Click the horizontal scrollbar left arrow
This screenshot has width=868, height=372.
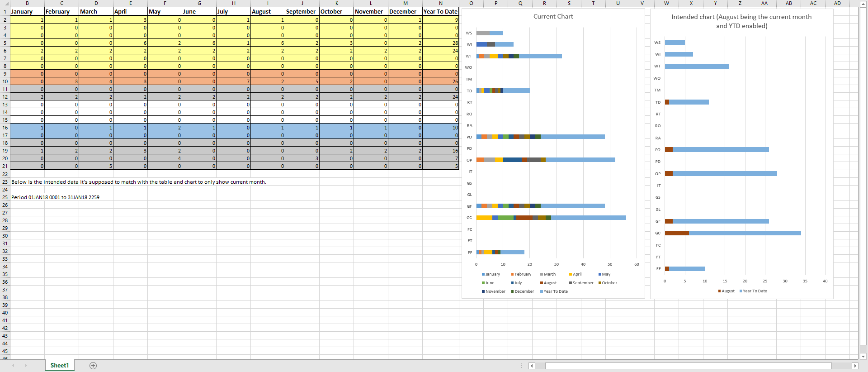click(532, 366)
